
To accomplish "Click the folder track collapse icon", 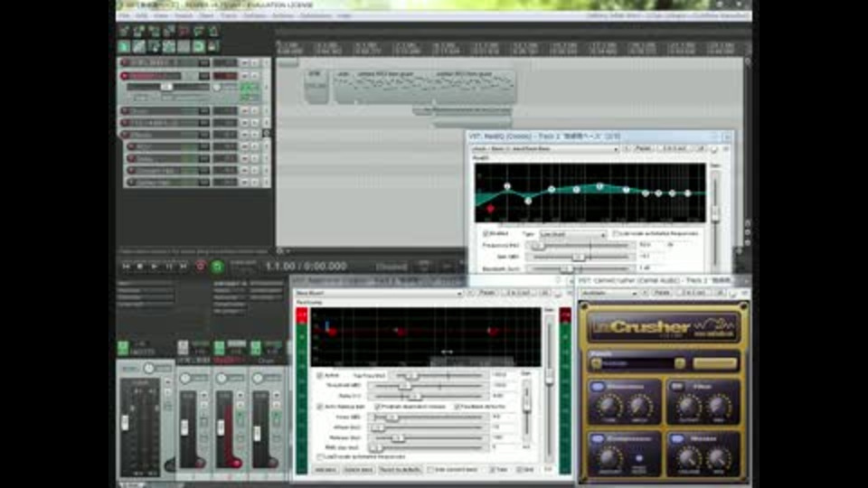I will click(x=266, y=134).
